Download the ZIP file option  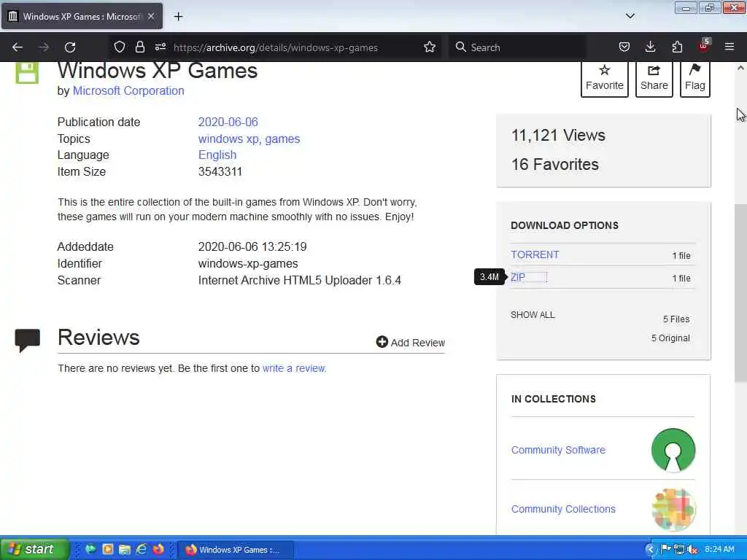(518, 277)
